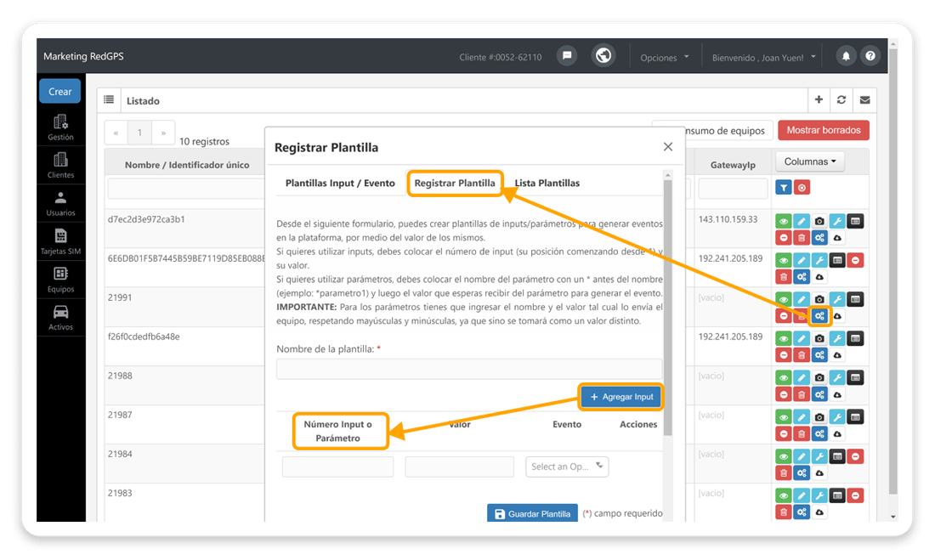Apply the blue filter funnel button
Screen dimensions: 935x560
point(784,188)
